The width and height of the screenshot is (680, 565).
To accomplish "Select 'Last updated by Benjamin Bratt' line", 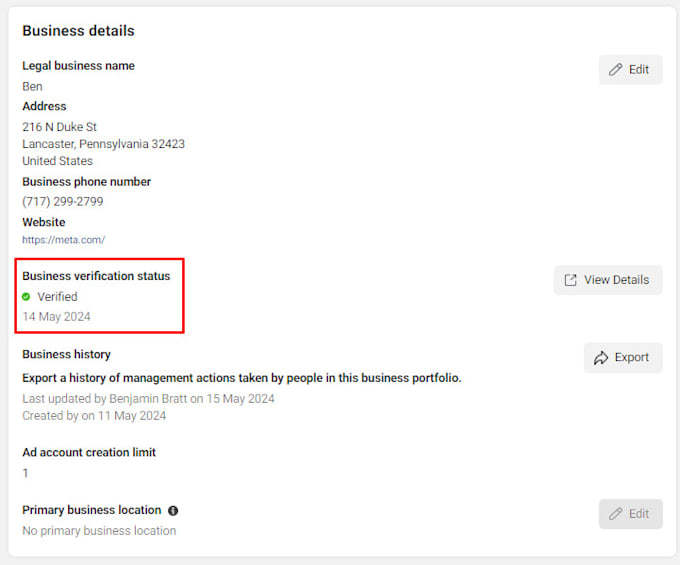I will pyautogui.click(x=148, y=399).
